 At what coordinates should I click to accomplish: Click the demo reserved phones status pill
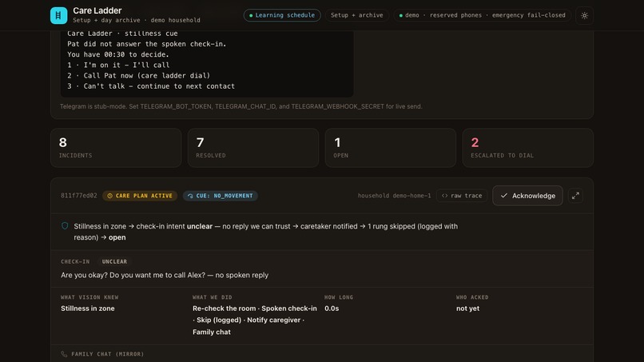482,15
